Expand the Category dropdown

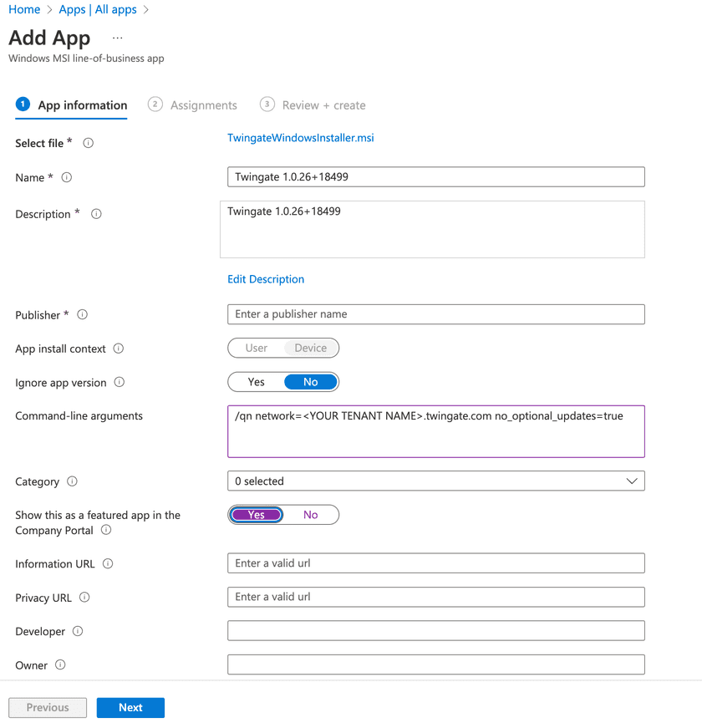pos(435,481)
